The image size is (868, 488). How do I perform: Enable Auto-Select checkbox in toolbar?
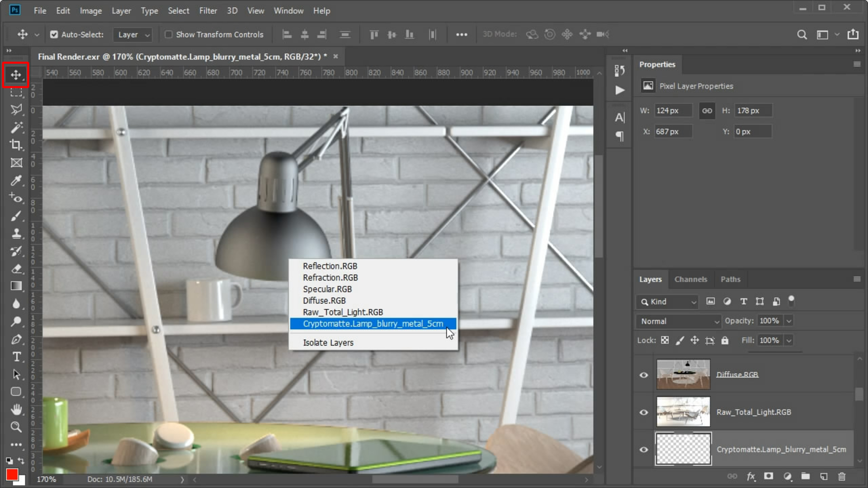pos(54,34)
